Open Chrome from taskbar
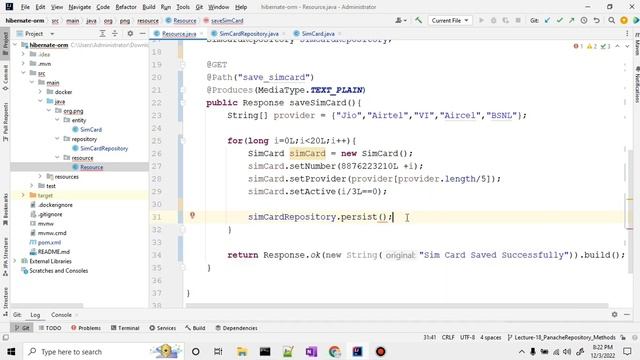The image size is (640, 360). click(334, 351)
